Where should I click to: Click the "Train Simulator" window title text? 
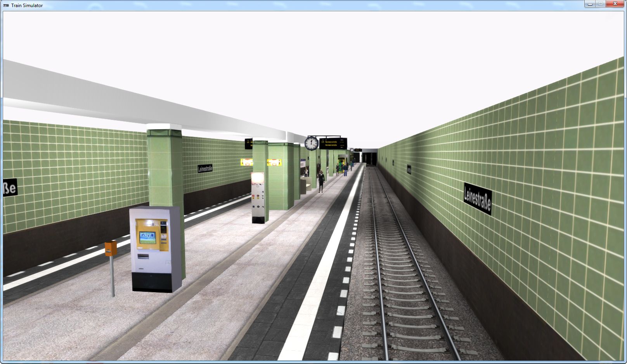pos(27,5)
